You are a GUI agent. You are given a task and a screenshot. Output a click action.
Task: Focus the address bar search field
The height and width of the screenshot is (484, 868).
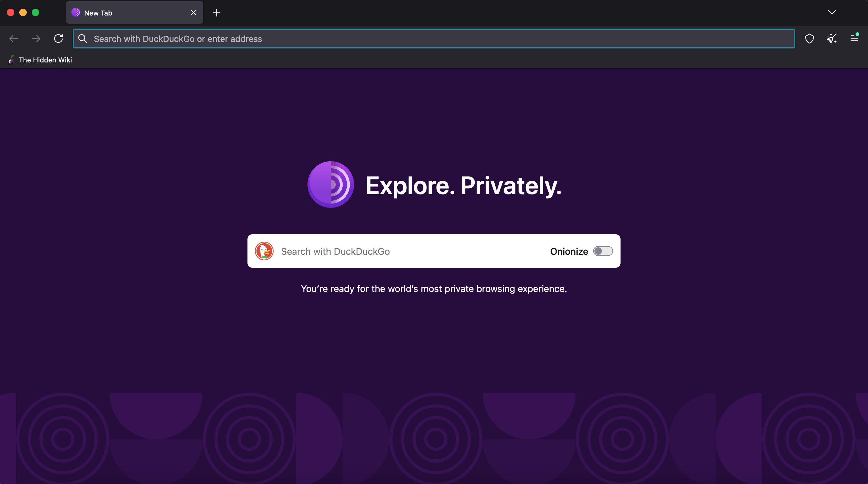click(x=434, y=39)
